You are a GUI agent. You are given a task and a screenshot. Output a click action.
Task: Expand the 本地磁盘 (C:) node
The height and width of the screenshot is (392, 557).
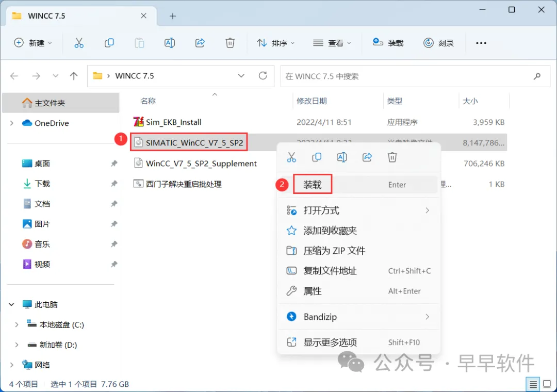(17, 325)
